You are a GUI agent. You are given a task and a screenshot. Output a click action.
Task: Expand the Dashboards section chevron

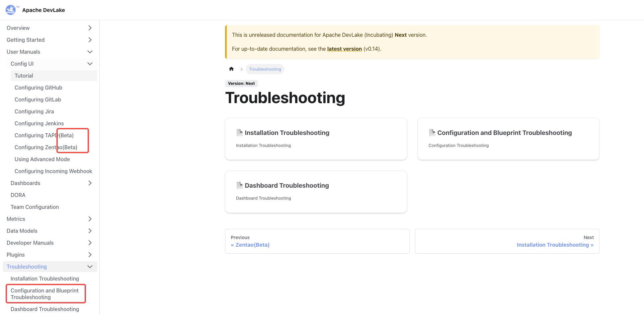[90, 183]
